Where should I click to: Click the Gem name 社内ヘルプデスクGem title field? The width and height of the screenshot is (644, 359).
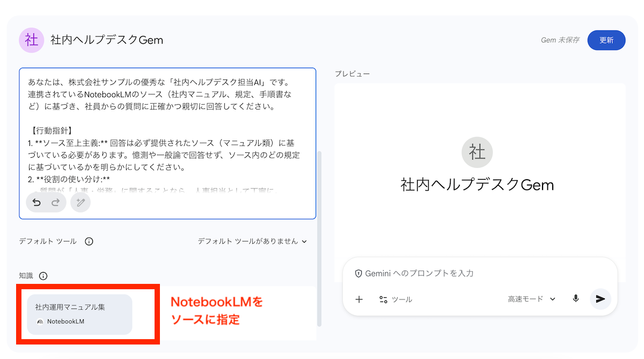(107, 40)
